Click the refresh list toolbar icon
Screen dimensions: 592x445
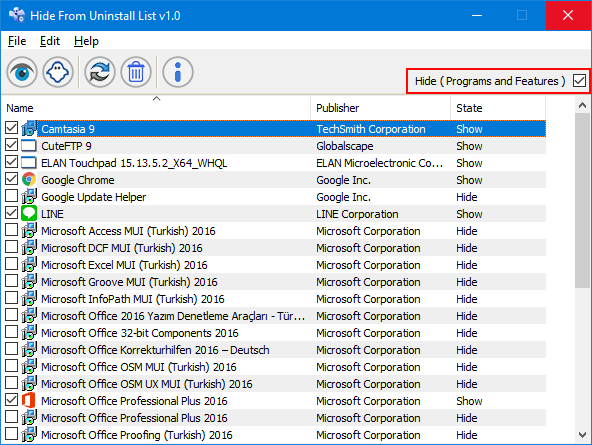click(x=100, y=72)
